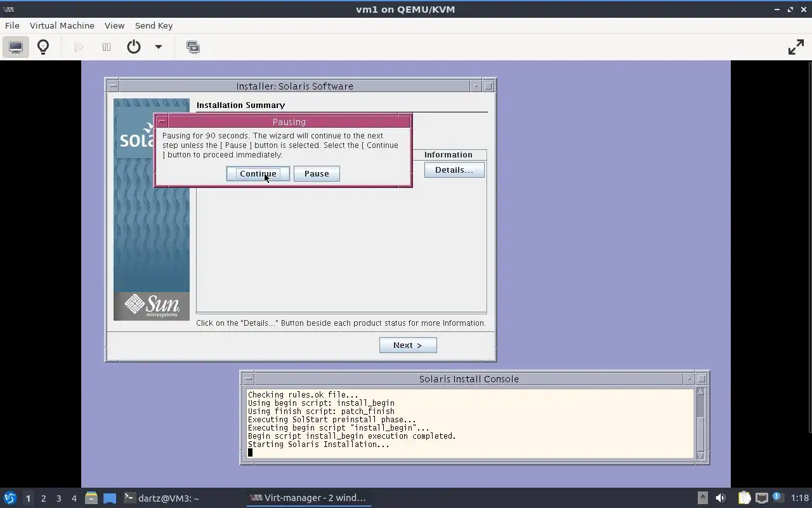812x508 pixels.
Task: Open window menu of Solaris Install Console
Action: [x=248, y=378]
